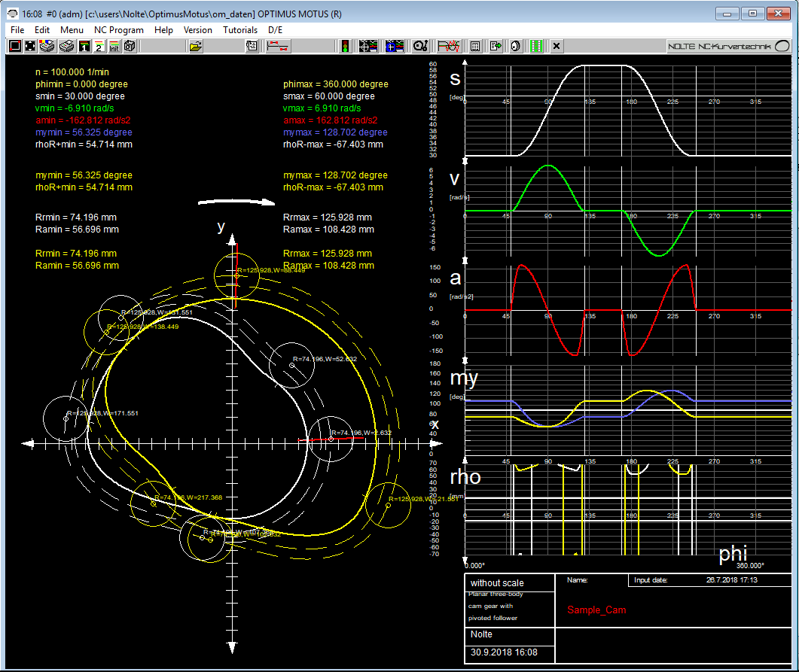Viewport: 799px width, 672px height.
Task: Click the "2" toolbar icon
Action: (x=98, y=46)
